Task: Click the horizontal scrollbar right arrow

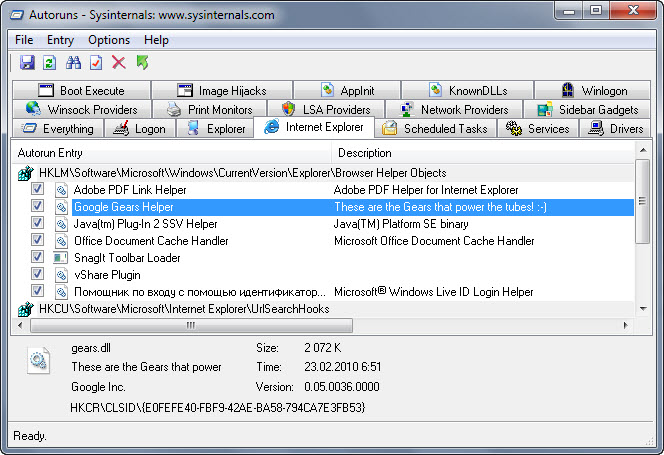Action: point(625,325)
